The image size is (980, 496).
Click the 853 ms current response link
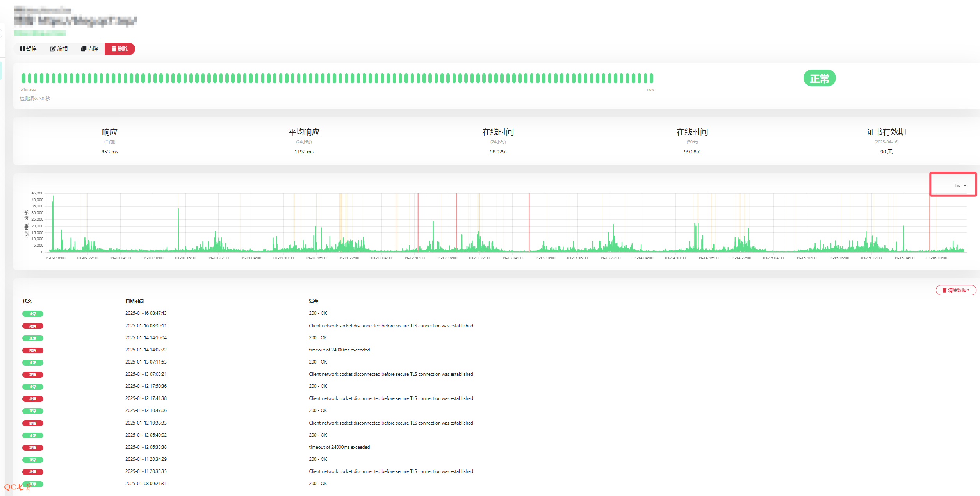(109, 152)
